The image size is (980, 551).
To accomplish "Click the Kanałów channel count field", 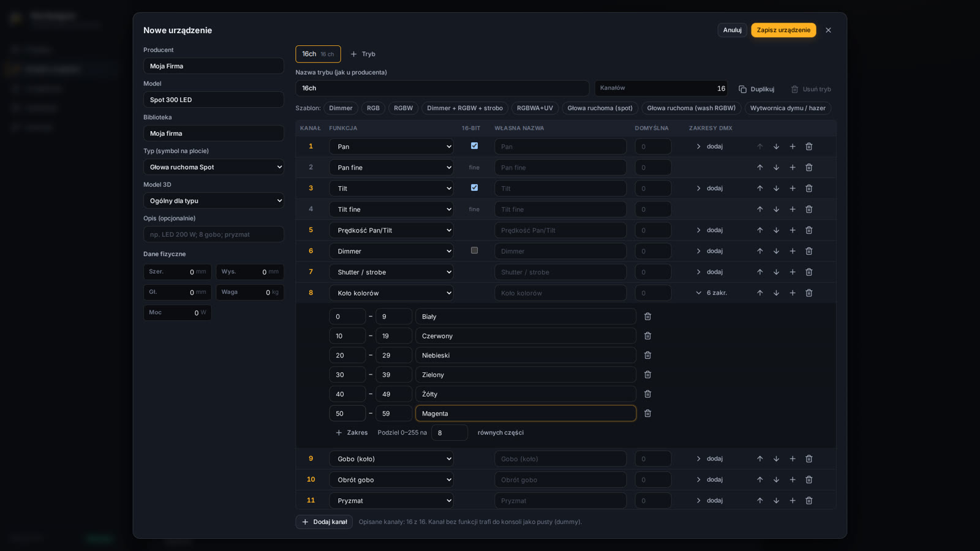I will tap(661, 88).
